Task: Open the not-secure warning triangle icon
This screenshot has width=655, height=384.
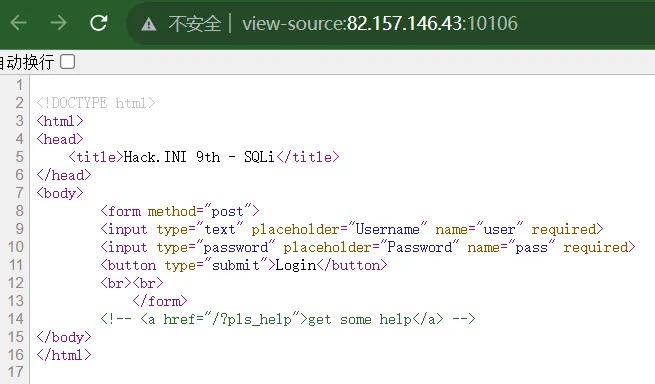Action: point(149,24)
